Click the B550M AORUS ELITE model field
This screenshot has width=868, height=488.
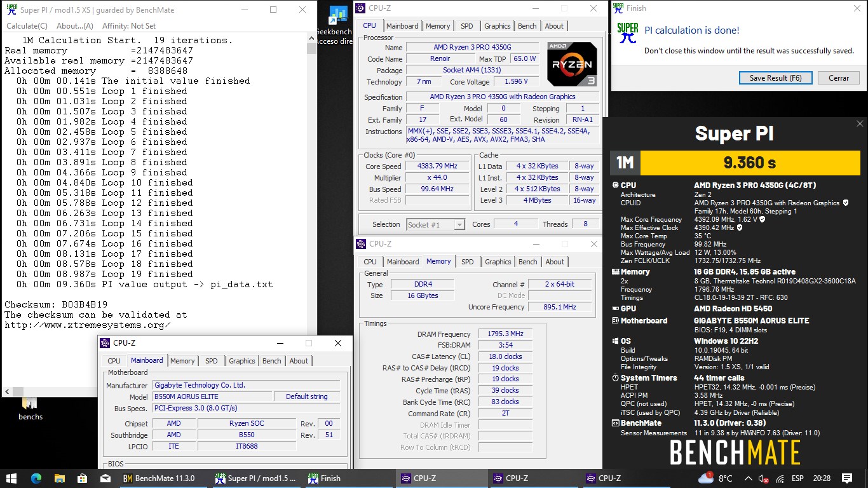coord(212,396)
